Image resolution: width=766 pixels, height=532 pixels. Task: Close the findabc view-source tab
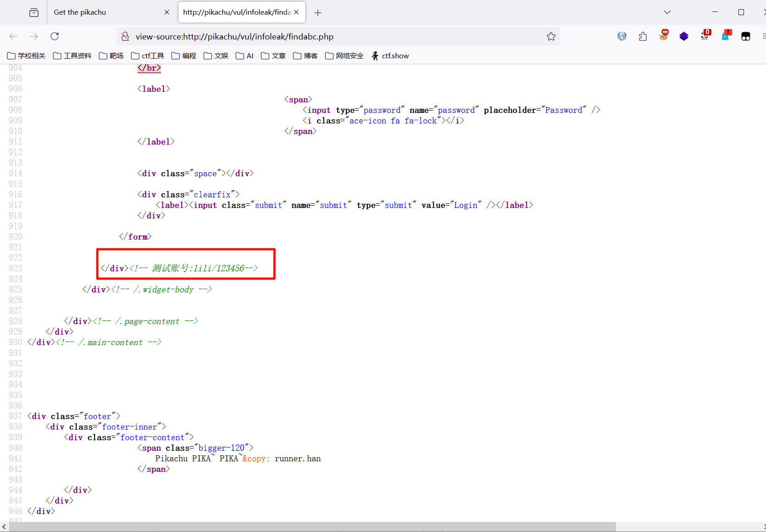click(296, 12)
